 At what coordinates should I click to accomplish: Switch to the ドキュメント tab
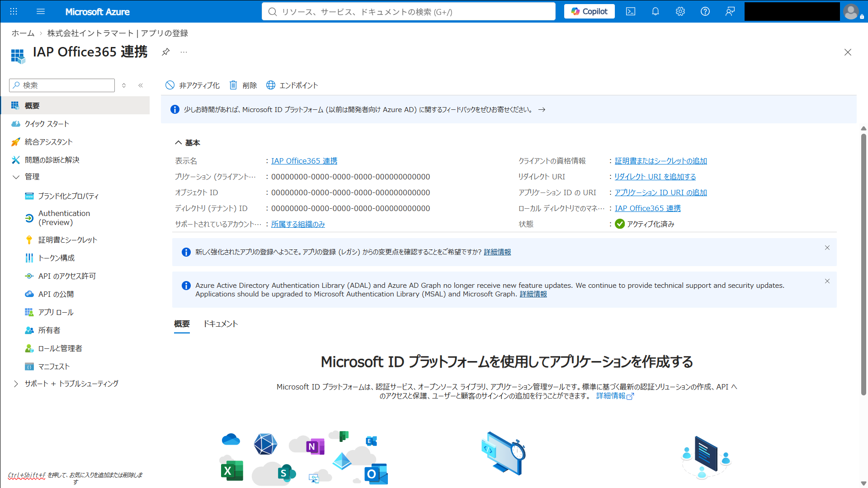[221, 324]
